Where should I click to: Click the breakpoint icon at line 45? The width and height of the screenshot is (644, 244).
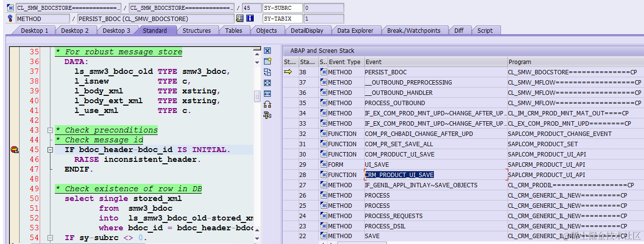click(14, 150)
